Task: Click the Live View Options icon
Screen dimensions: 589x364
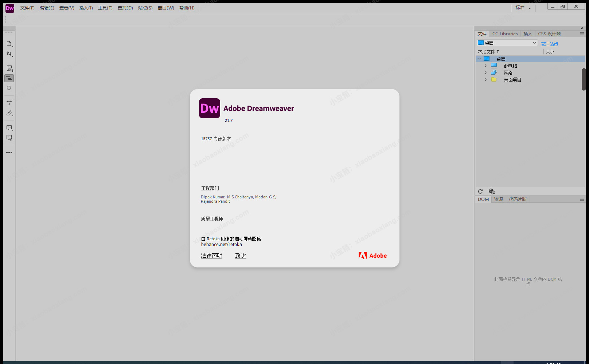Action: coord(9,68)
